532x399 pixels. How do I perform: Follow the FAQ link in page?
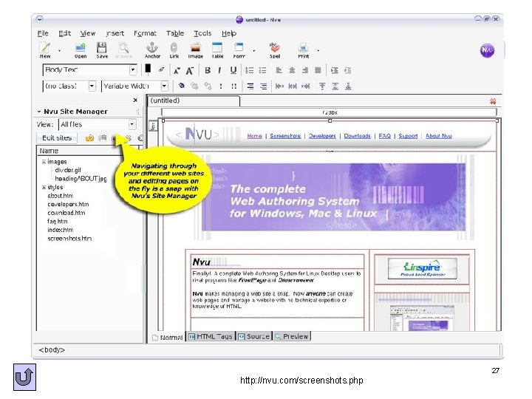pos(385,136)
